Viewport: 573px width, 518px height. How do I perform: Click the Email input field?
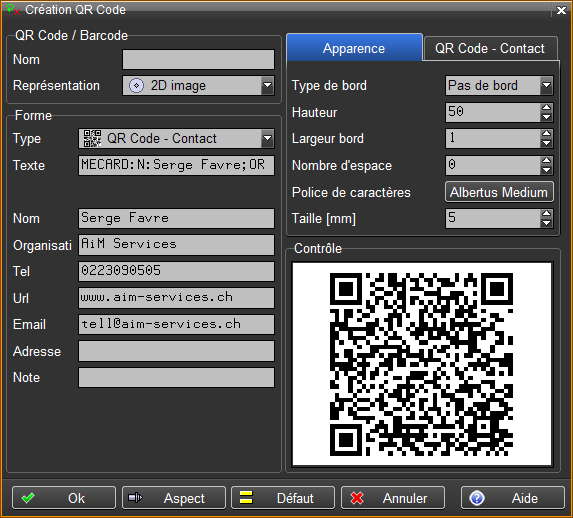[x=176, y=325]
